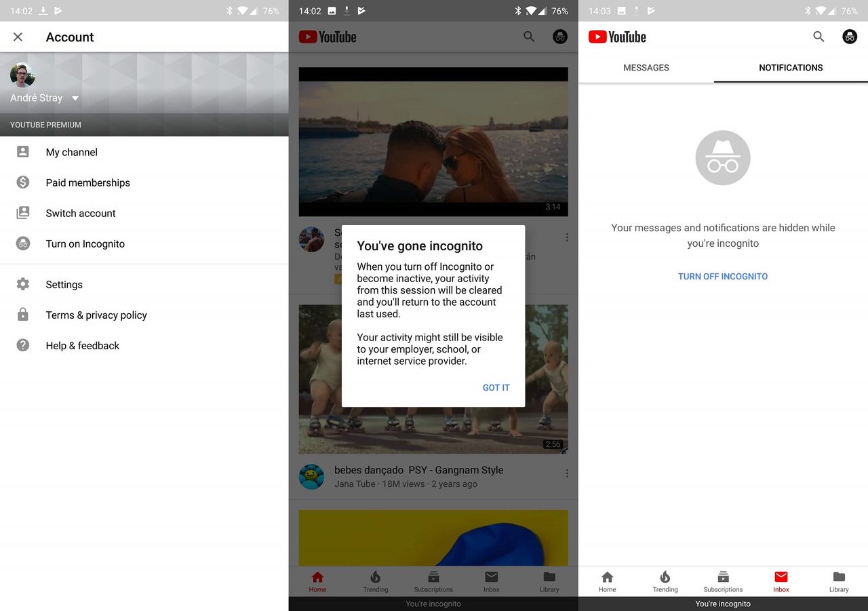Switch to the MESSAGES tab
The height and width of the screenshot is (611, 868).
tap(646, 68)
